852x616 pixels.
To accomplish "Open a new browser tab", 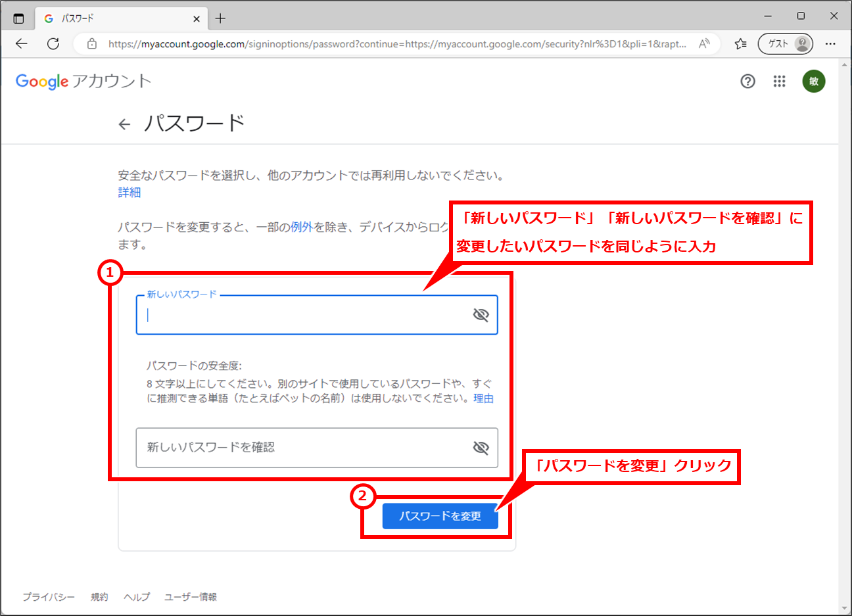I will coord(220,18).
